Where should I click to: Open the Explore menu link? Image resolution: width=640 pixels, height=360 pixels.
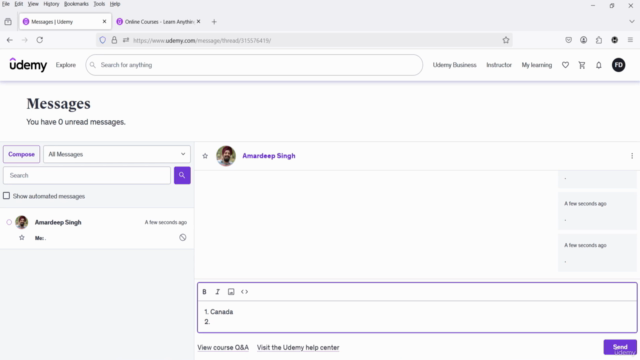coord(66,65)
